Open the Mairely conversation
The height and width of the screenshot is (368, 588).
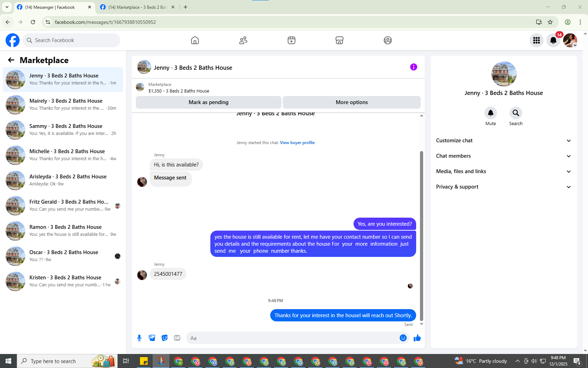tap(63, 105)
